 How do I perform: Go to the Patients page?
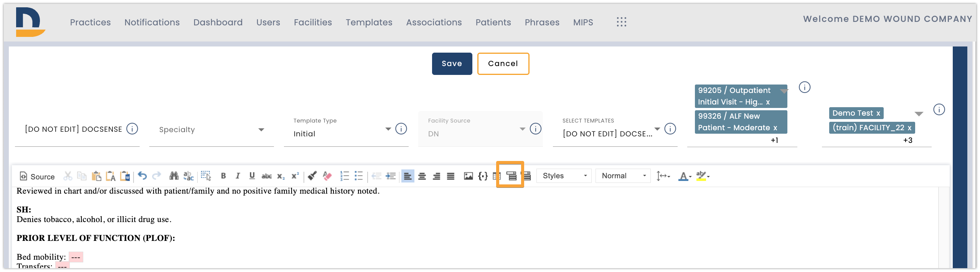(x=493, y=22)
